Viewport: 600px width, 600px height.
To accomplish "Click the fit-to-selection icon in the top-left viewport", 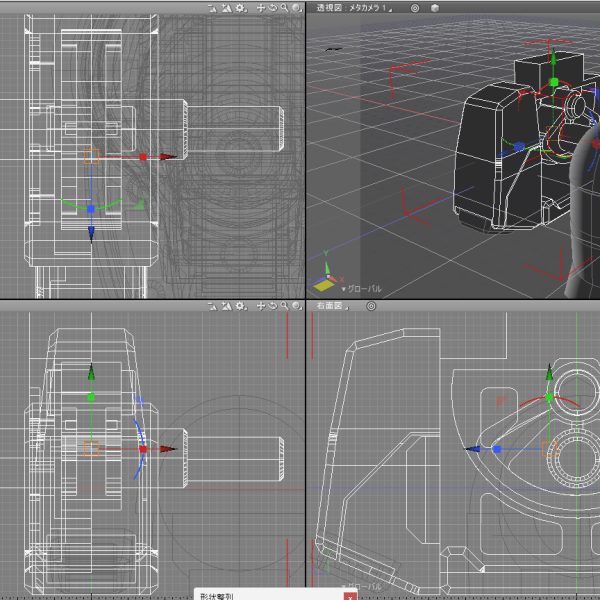I will tap(227, 8).
